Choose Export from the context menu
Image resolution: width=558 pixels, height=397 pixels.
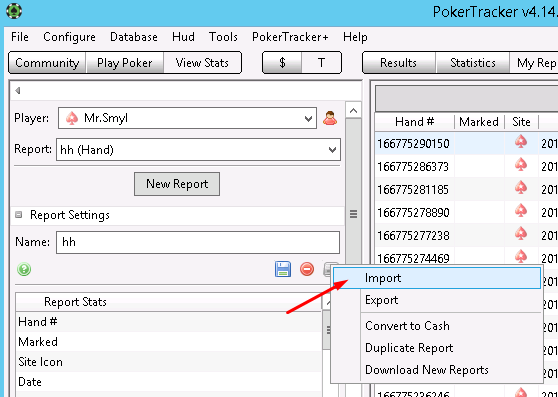tap(437, 300)
